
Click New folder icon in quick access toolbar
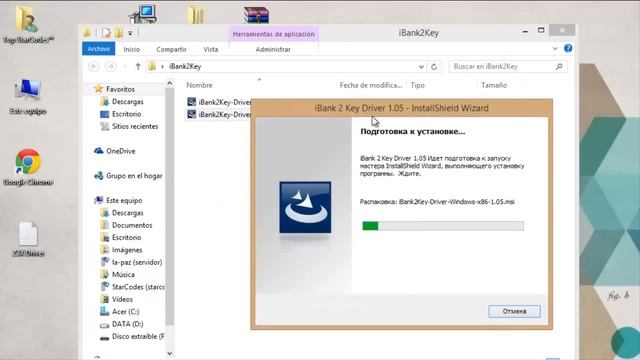point(119,33)
